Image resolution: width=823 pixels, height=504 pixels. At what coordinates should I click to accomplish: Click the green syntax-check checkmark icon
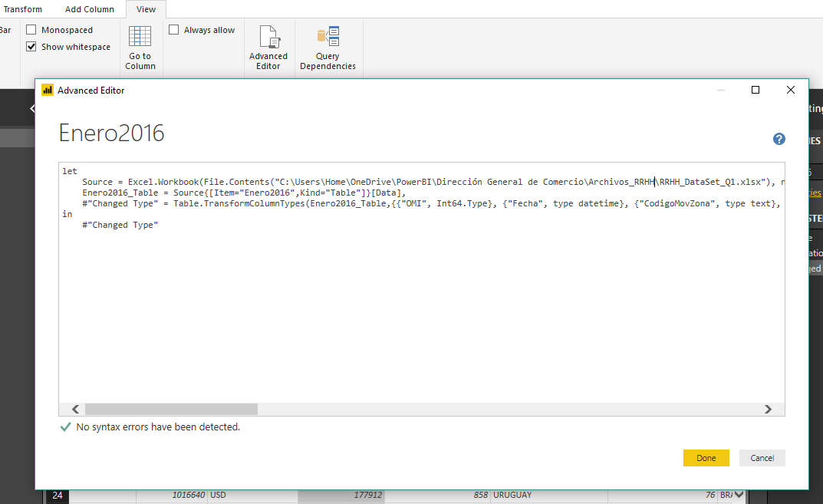[x=65, y=426]
